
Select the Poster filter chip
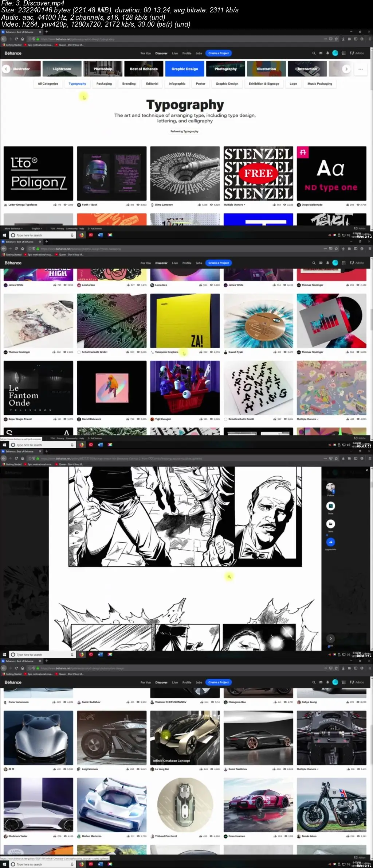[x=201, y=84]
